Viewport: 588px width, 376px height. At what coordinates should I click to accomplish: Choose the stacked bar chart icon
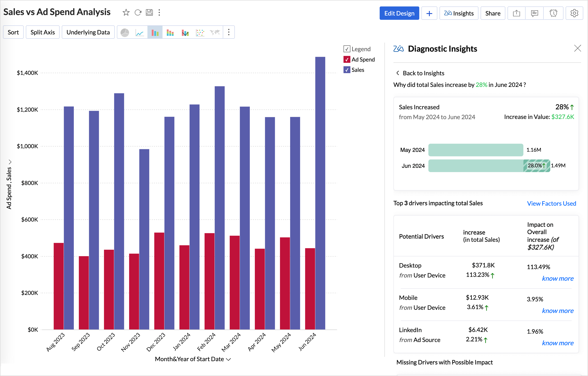pos(170,32)
